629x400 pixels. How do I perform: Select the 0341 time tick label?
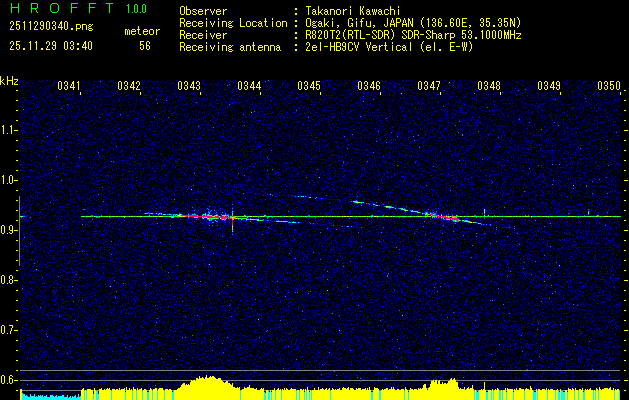click(x=69, y=86)
